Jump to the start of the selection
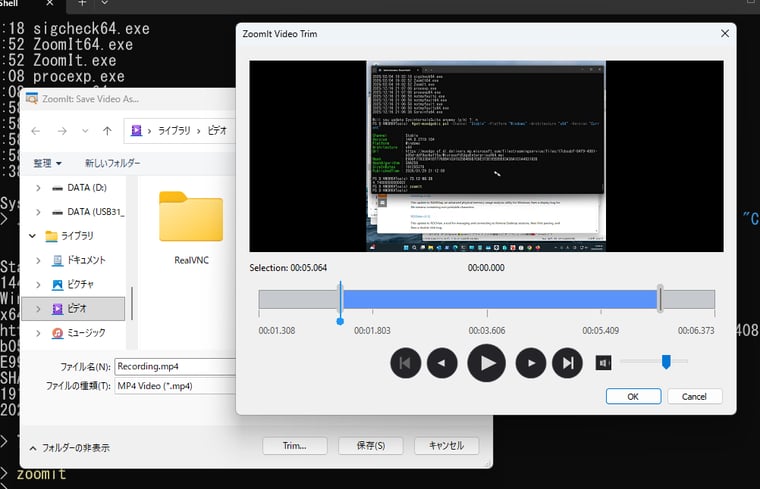 coord(405,363)
